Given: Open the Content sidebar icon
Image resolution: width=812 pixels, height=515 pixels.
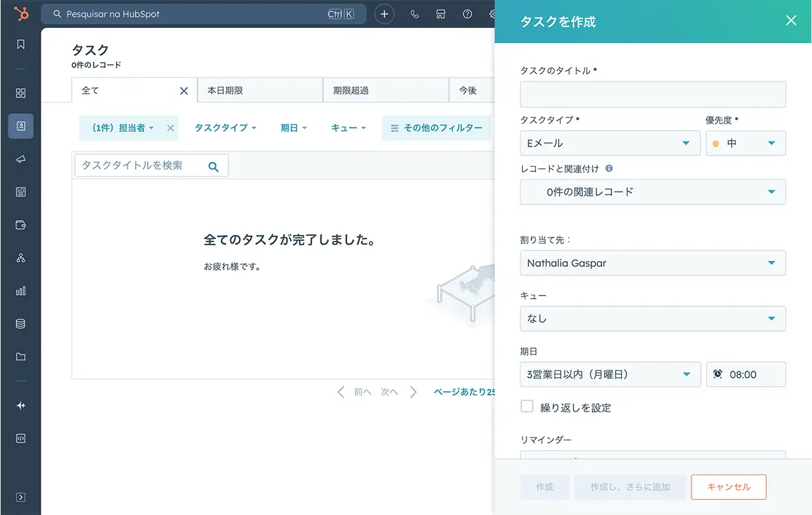Looking at the screenshot, I should 21,192.
